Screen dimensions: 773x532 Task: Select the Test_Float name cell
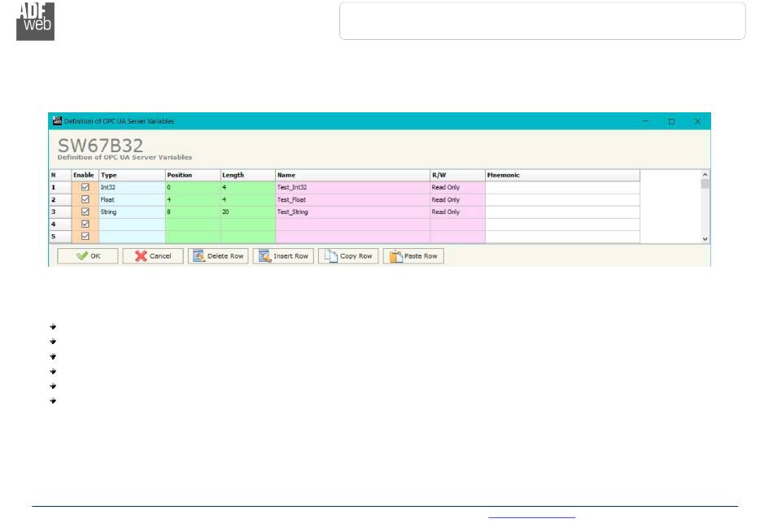(x=352, y=199)
